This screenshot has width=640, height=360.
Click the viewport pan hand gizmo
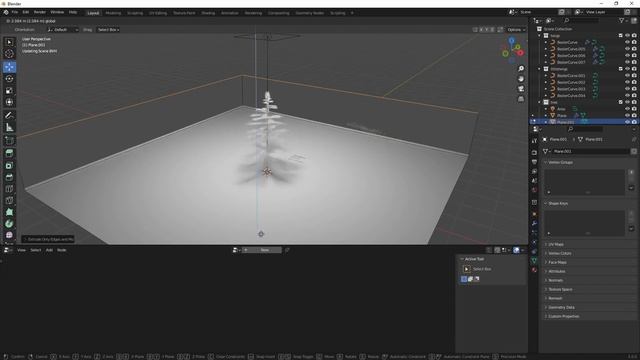pos(521,79)
